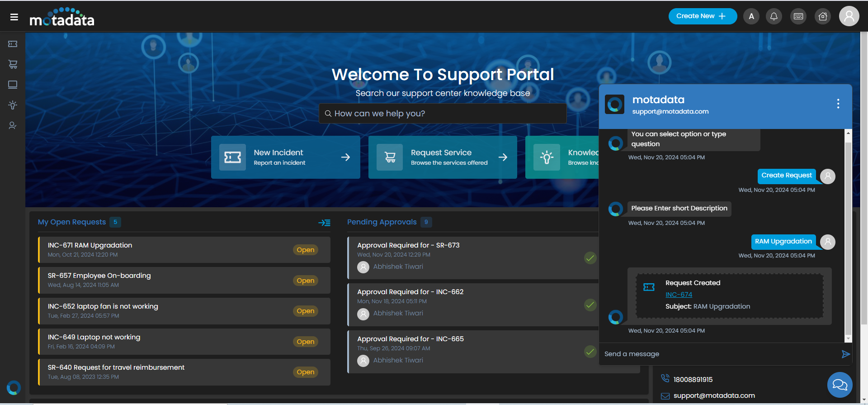This screenshot has width=868, height=405.
Task: Approve SR-673 using green checkmark
Action: coord(590,258)
